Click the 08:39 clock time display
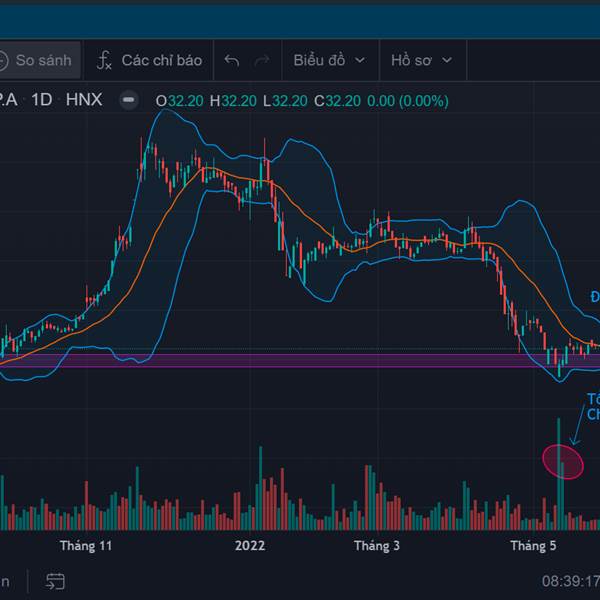Screen dimensions: 600x600 570,581
